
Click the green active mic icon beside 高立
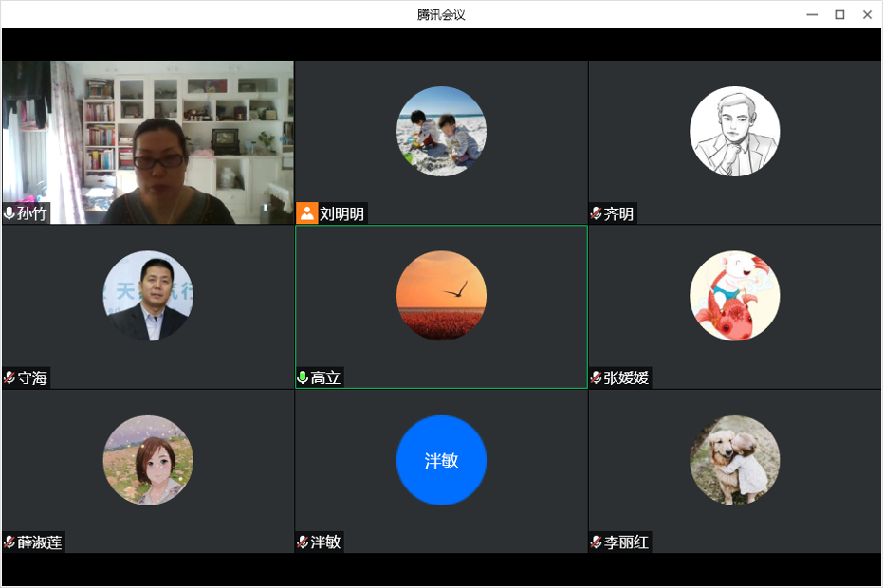coord(303,377)
